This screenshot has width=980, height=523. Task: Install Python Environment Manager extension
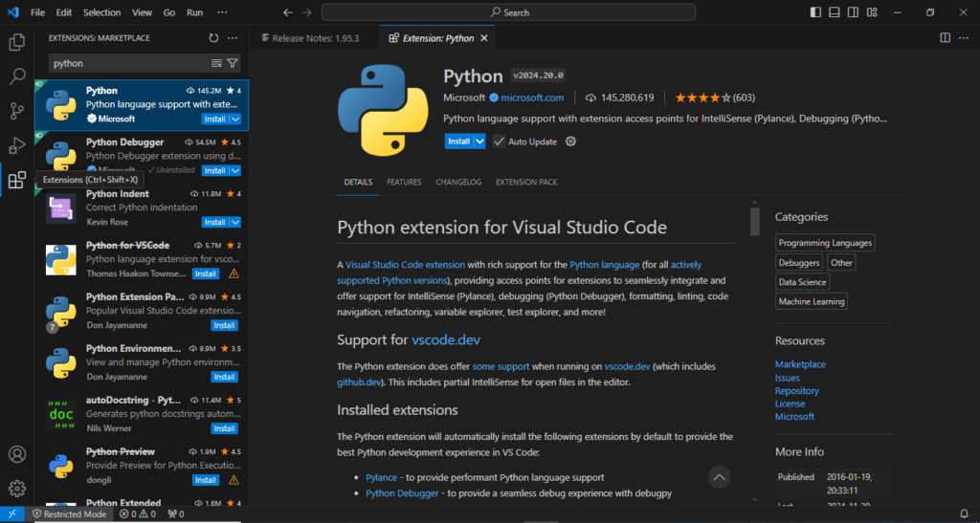point(224,377)
